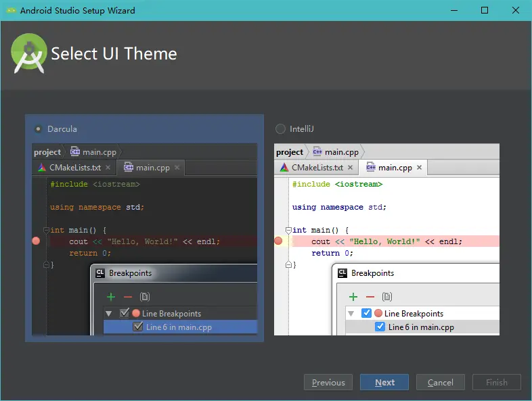Screen dimensions: 532x401
Task: Close the main.cpp tab in IntelliJ preview
Action: click(x=420, y=168)
